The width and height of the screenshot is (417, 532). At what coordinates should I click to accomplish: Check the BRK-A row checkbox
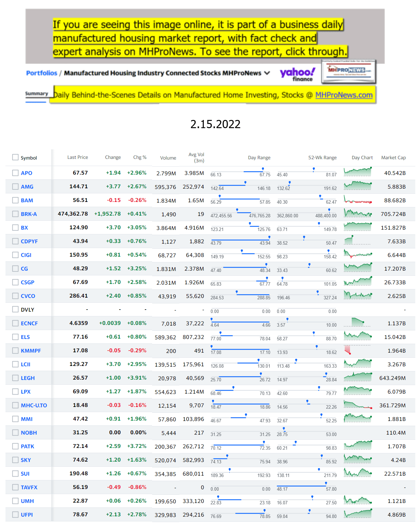coord(15,214)
